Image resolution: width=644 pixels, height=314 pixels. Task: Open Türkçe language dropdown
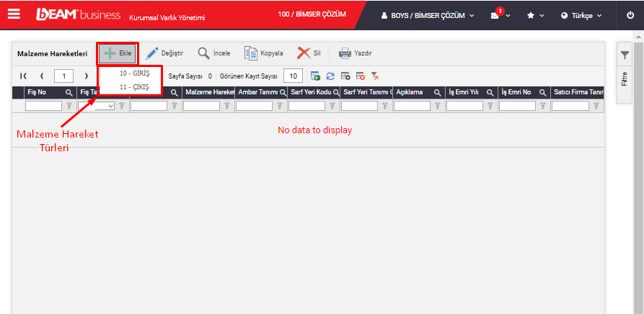[x=581, y=16]
